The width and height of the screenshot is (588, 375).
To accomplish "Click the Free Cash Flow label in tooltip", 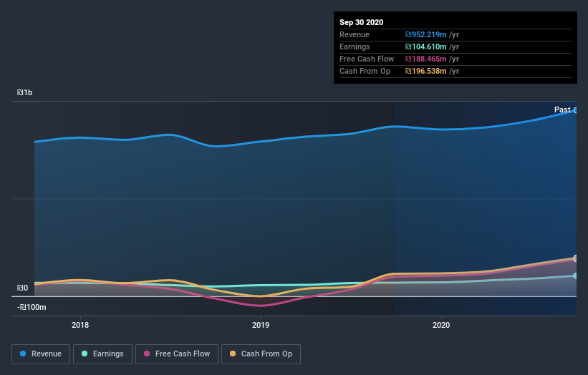I will [x=367, y=59].
